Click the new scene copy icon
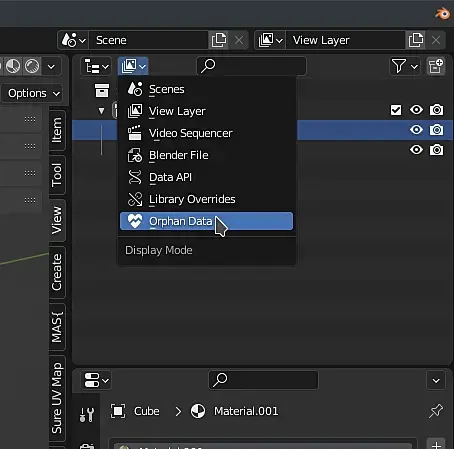 (219, 40)
